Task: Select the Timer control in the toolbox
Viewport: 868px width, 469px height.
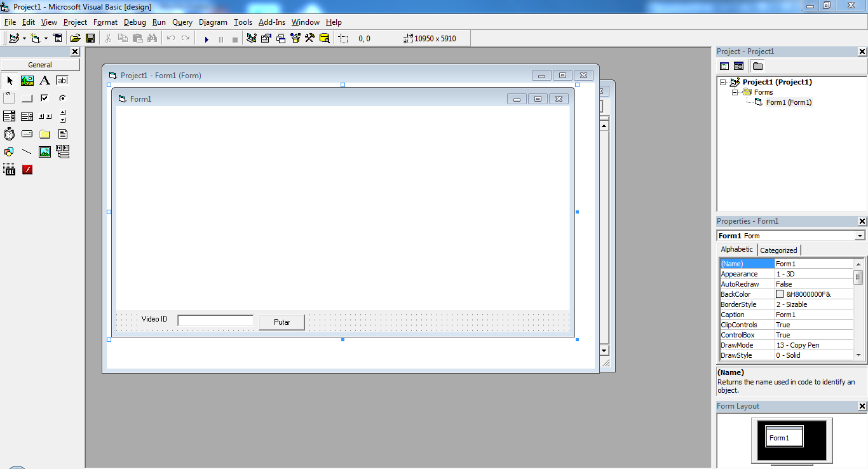Action: [9, 133]
